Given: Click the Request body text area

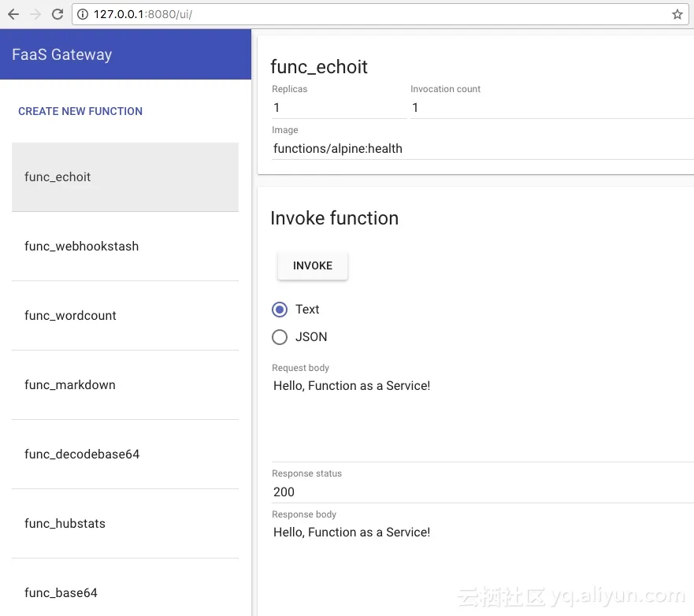Looking at the screenshot, I should point(482,418).
